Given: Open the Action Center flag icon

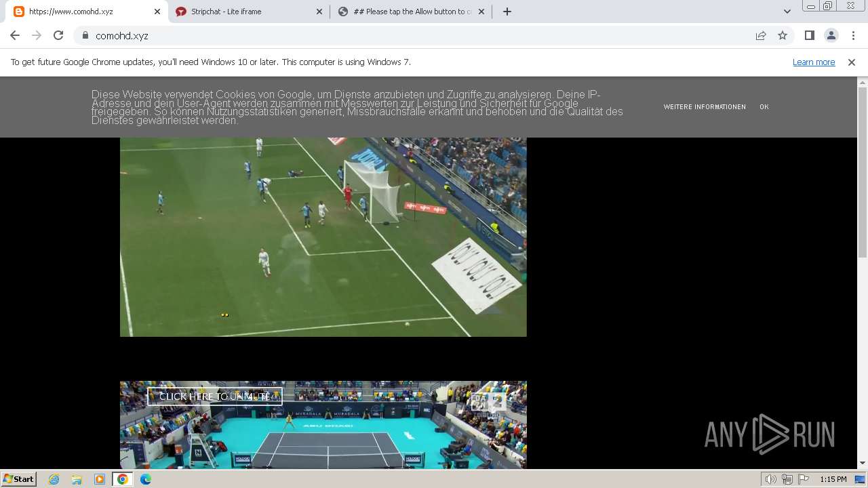Looking at the screenshot, I should 804,479.
